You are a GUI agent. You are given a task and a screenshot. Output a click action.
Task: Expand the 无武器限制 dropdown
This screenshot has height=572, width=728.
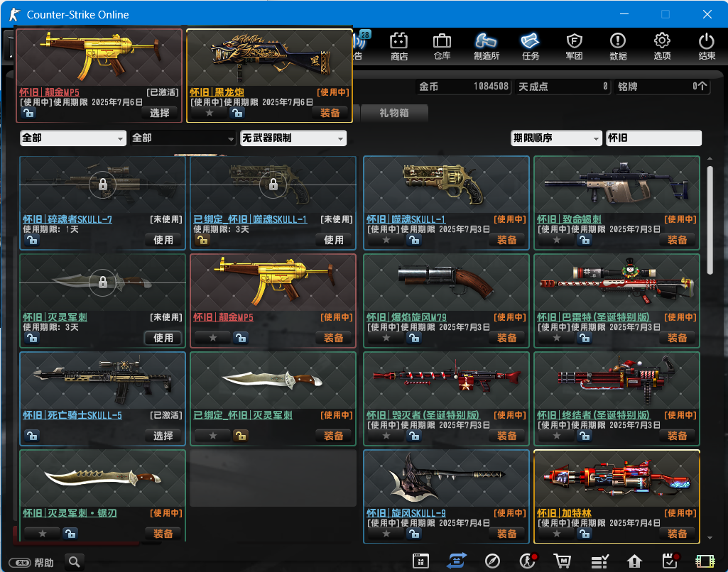click(x=293, y=138)
